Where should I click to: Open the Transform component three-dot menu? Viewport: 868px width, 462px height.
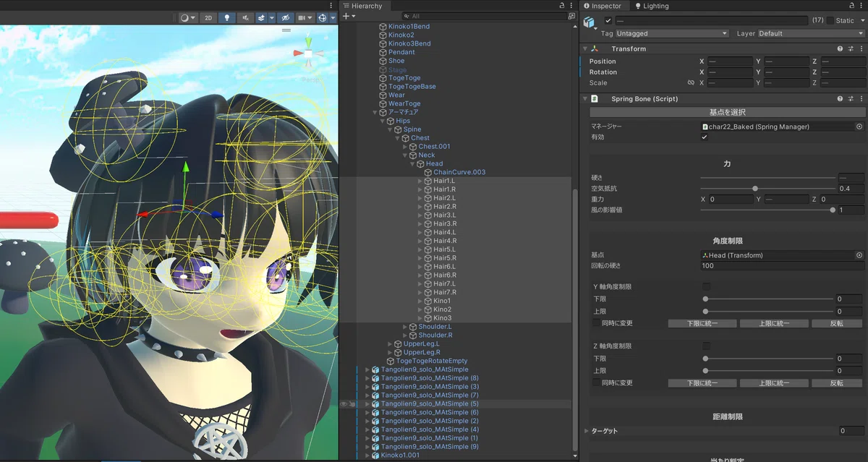[x=861, y=48]
